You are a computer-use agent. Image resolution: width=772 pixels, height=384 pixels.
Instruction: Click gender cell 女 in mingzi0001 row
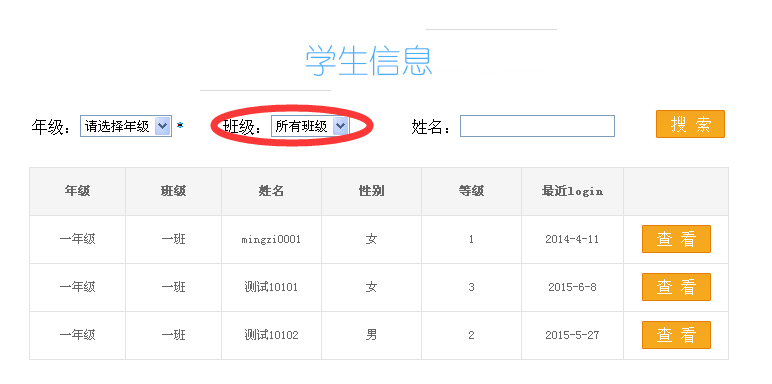click(371, 239)
